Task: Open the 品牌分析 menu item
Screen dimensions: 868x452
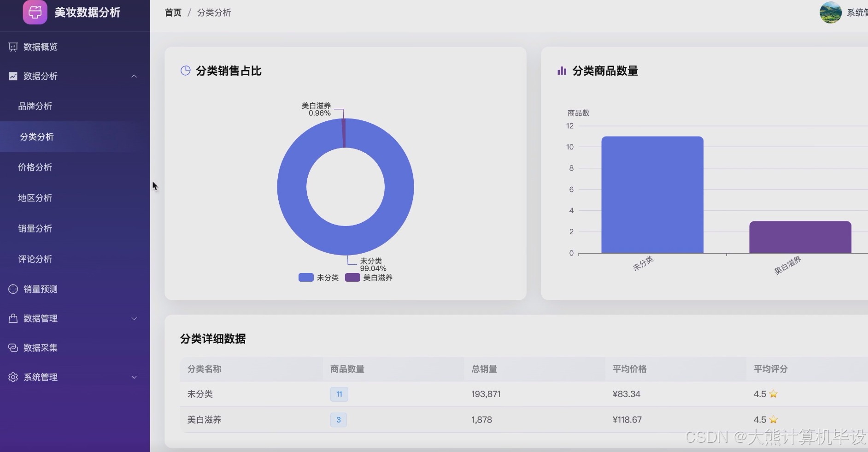Action: click(x=36, y=106)
